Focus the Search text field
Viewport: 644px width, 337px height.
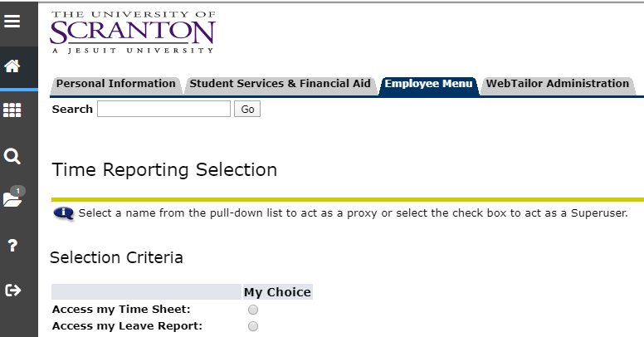click(x=163, y=110)
